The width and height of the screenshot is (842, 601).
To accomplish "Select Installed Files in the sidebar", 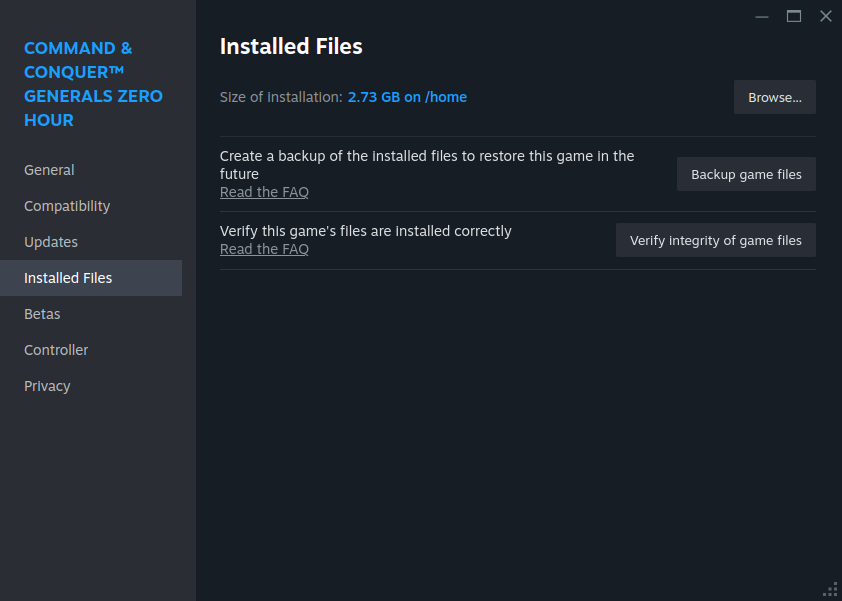I will [68, 278].
